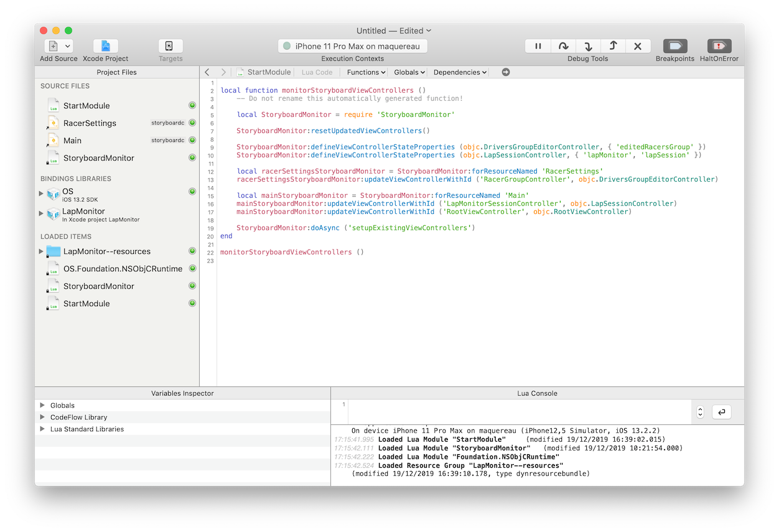The image size is (779, 532).
Task: Click the console return execute button
Action: (x=722, y=412)
